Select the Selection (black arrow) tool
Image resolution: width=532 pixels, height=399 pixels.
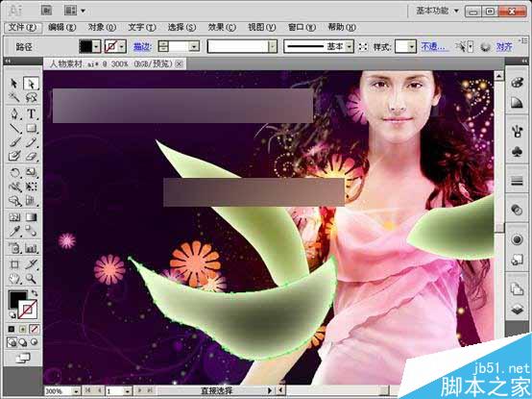pos(14,84)
